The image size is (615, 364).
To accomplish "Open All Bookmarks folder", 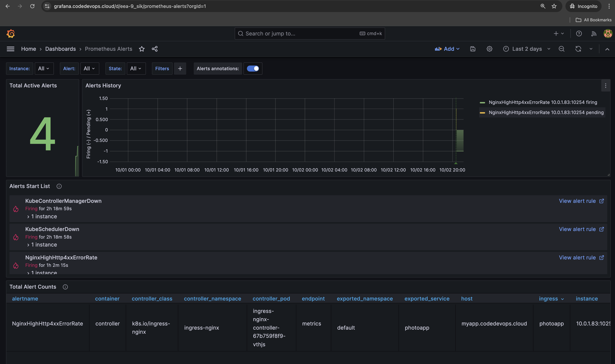I will pyautogui.click(x=593, y=20).
